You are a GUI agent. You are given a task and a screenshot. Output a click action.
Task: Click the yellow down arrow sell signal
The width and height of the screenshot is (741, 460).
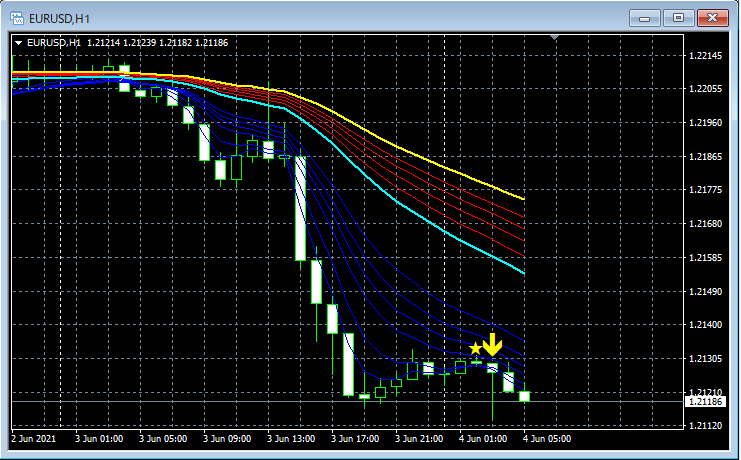(492, 344)
